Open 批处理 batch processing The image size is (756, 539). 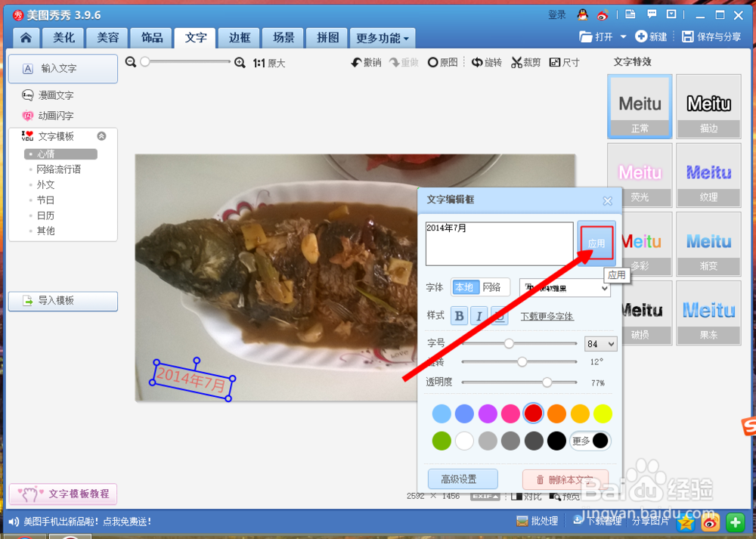coord(537,521)
